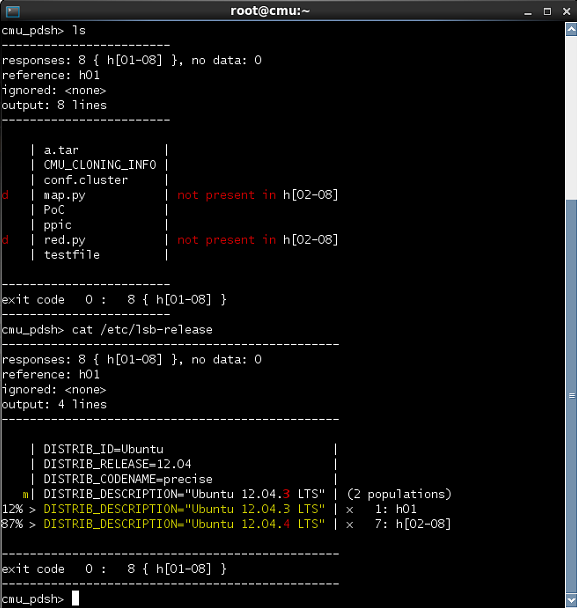Click the vertical scrollbar thumb grip
The height and width of the screenshot is (608, 577).
pos(572,396)
